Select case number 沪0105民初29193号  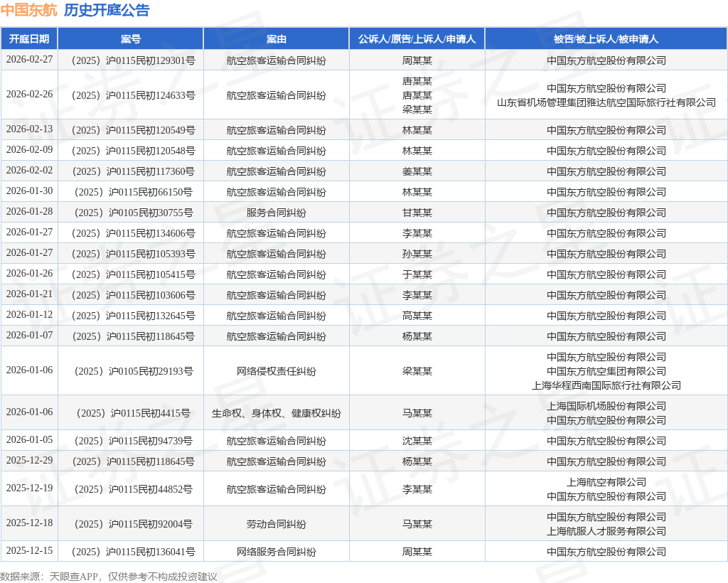coord(133,371)
